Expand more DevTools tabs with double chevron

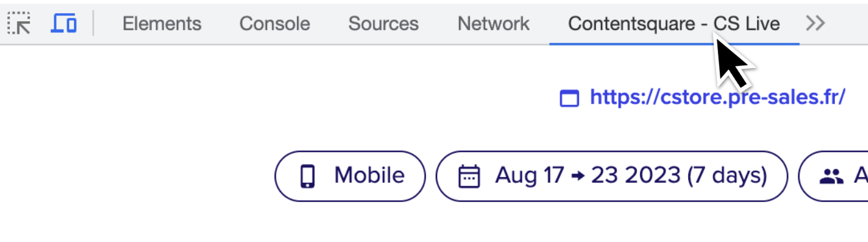[815, 24]
